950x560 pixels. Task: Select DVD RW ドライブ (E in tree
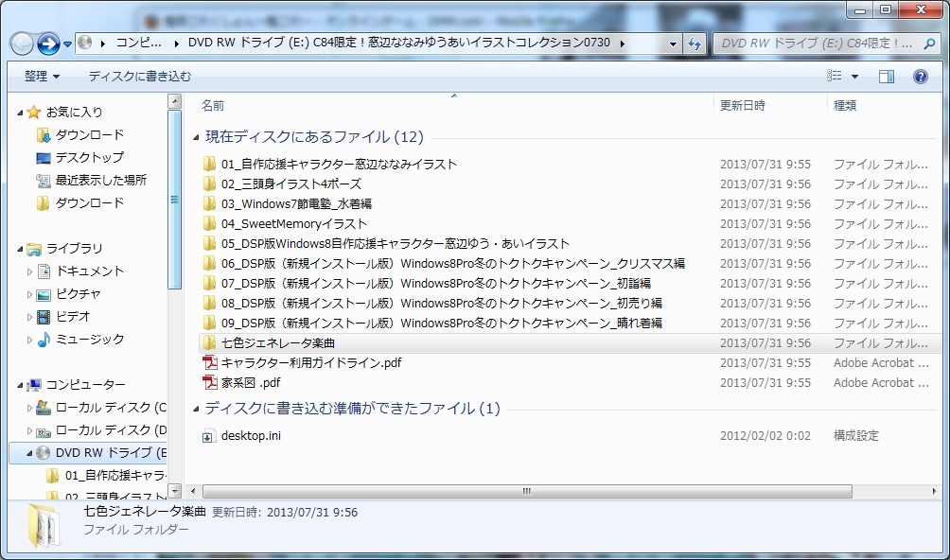pyautogui.click(x=111, y=453)
